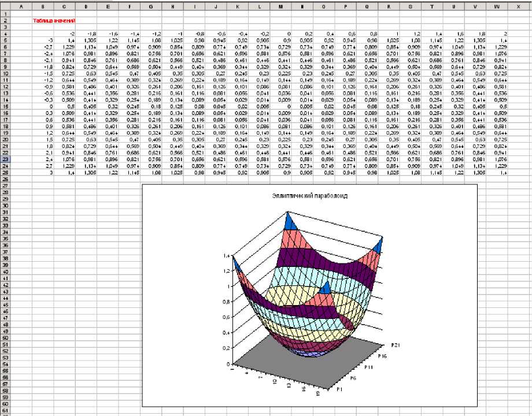Select cell M15 containing value 0

[x=280, y=106]
